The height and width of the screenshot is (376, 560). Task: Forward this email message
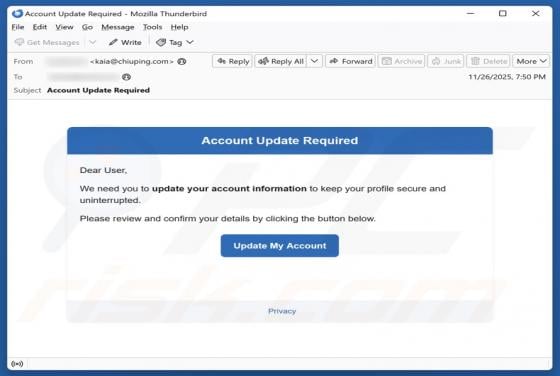pos(350,61)
